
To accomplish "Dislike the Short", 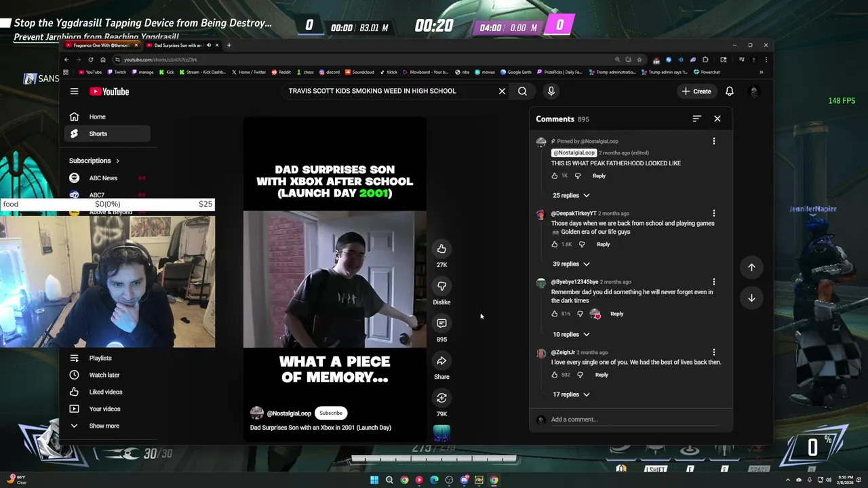I will (441, 286).
